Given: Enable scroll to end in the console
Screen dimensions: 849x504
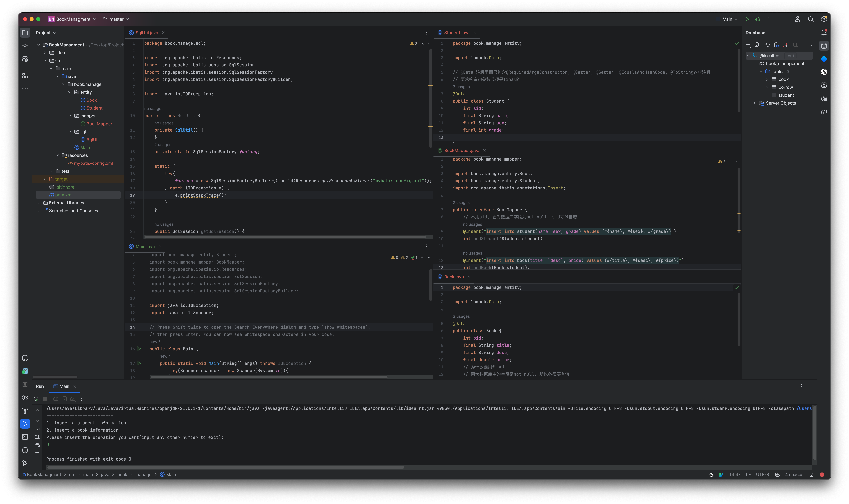Looking at the screenshot, I should click(37, 437).
